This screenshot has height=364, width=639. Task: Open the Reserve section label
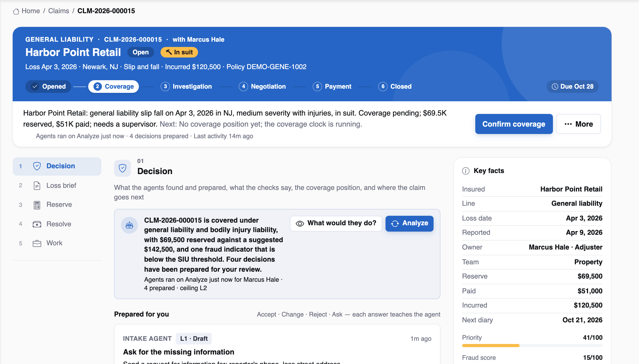click(59, 204)
